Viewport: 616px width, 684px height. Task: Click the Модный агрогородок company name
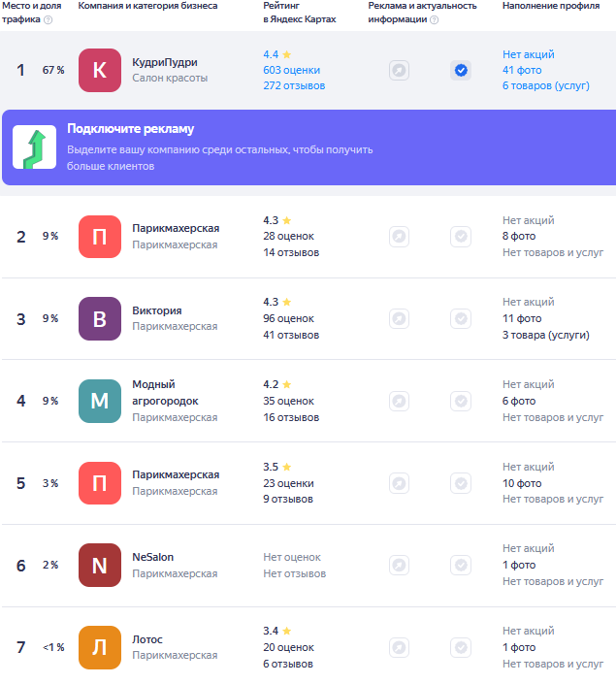(165, 393)
